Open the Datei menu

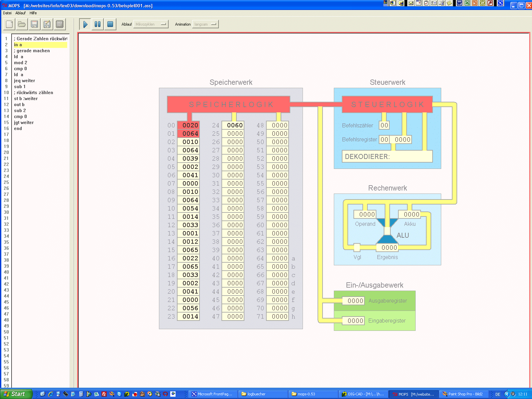7,13
